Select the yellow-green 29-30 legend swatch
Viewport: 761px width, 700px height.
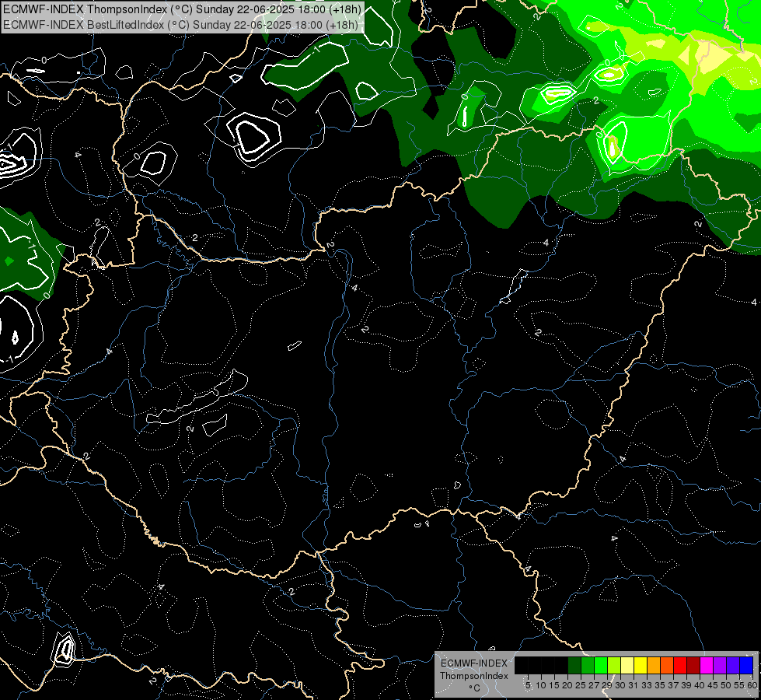click(614, 665)
